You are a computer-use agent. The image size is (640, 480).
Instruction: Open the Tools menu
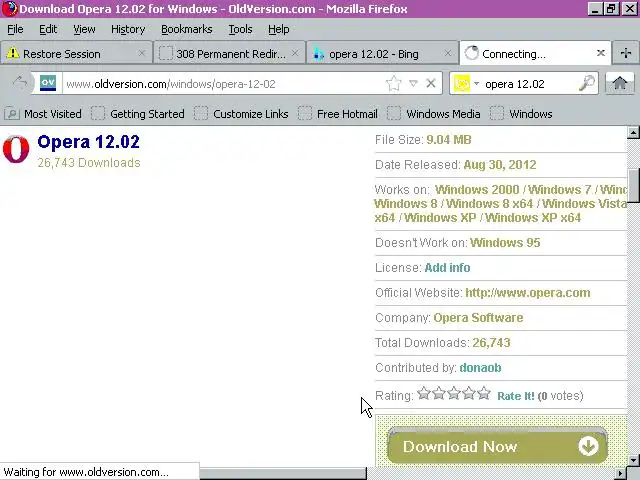(x=240, y=29)
